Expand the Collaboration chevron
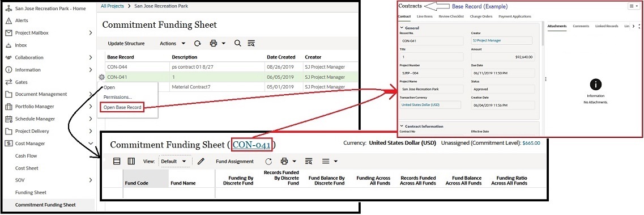The width and height of the screenshot is (644, 215). (91, 57)
